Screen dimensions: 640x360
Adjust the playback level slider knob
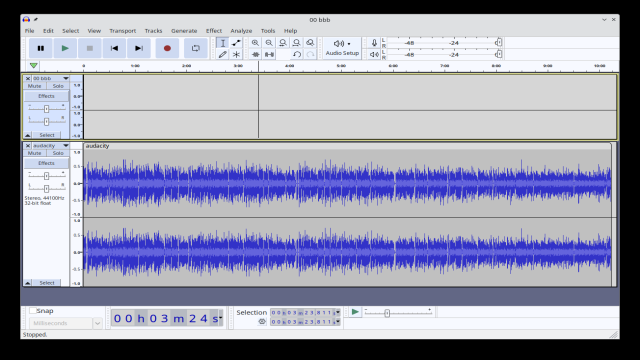498,54
